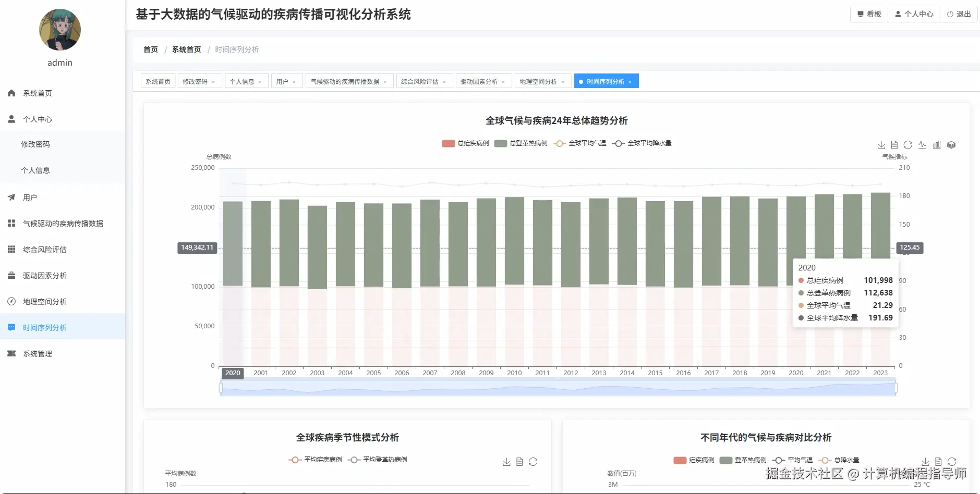The width and height of the screenshot is (980, 494).
Task: Refresh the 全球疾病季节性模式分析 chart
Action: [x=533, y=462]
